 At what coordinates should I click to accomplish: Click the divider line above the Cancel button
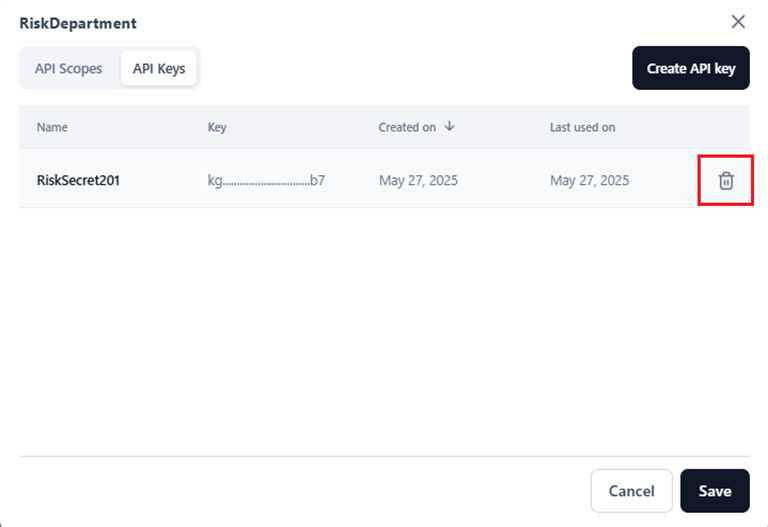(x=384, y=457)
